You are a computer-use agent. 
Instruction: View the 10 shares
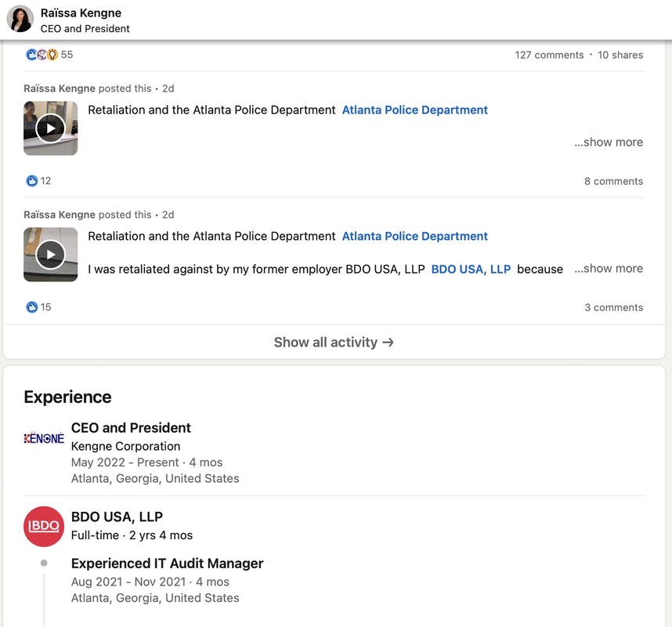pyautogui.click(x=620, y=55)
